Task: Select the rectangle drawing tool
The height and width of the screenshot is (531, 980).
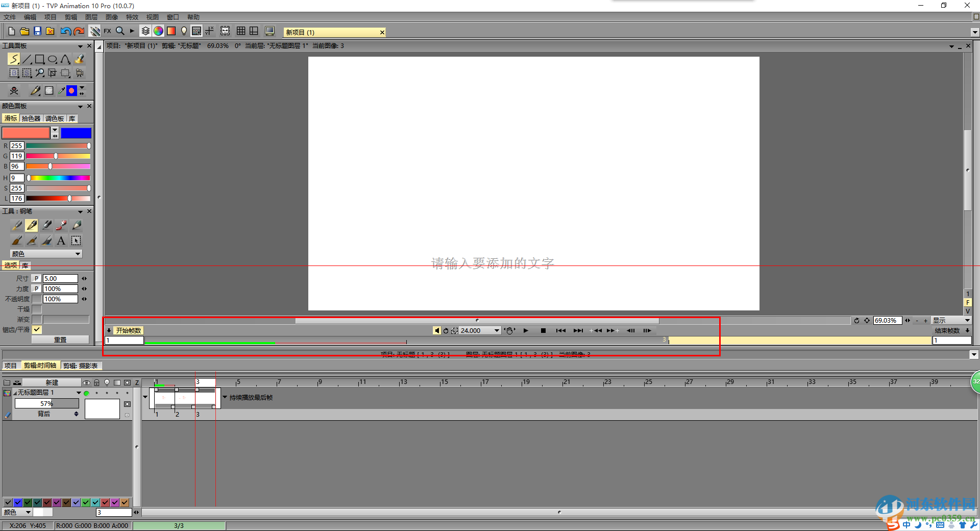Action: [x=40, y=59]
